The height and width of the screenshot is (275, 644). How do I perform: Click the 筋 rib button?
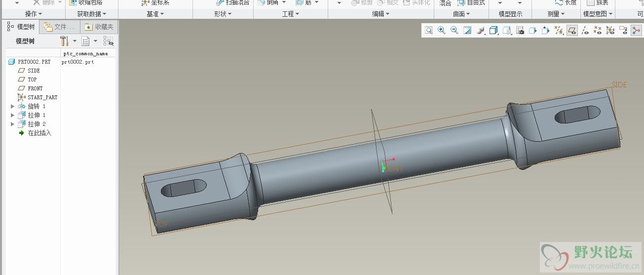point(303,2)
